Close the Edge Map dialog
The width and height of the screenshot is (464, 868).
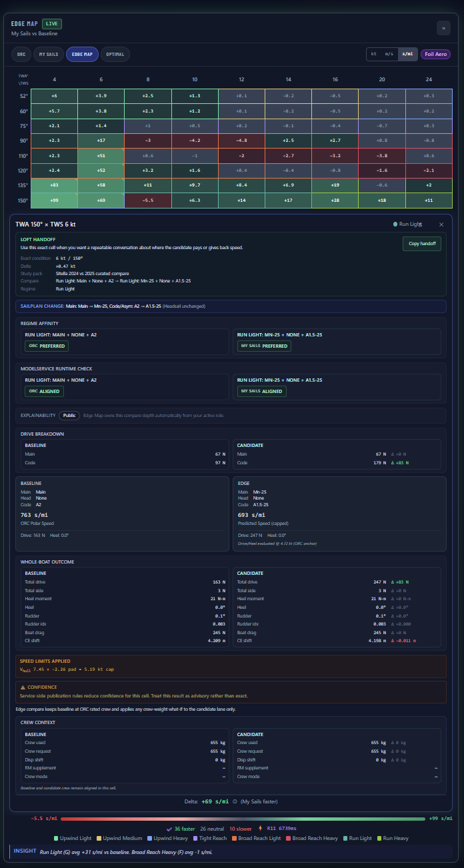point(443,27)
